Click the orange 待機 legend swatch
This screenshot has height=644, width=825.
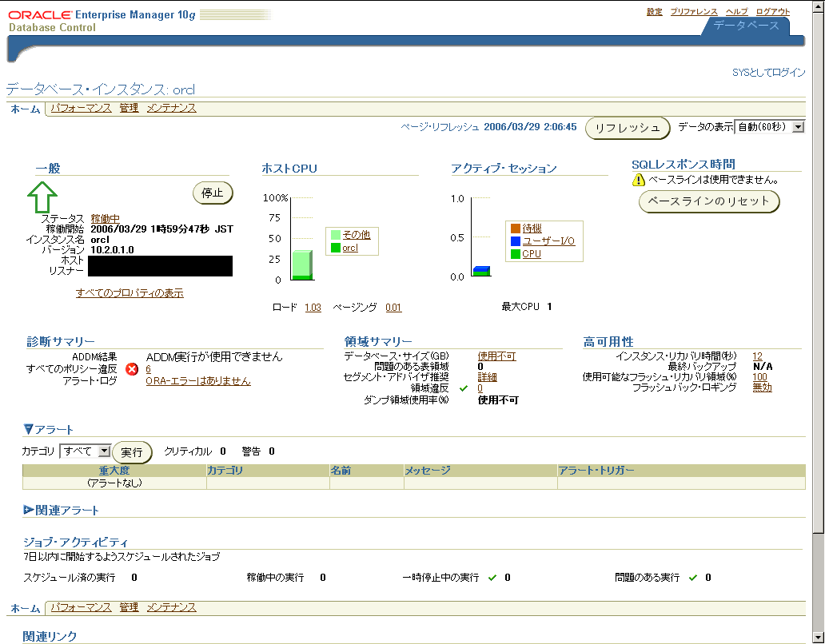click(x=515, y=229)
